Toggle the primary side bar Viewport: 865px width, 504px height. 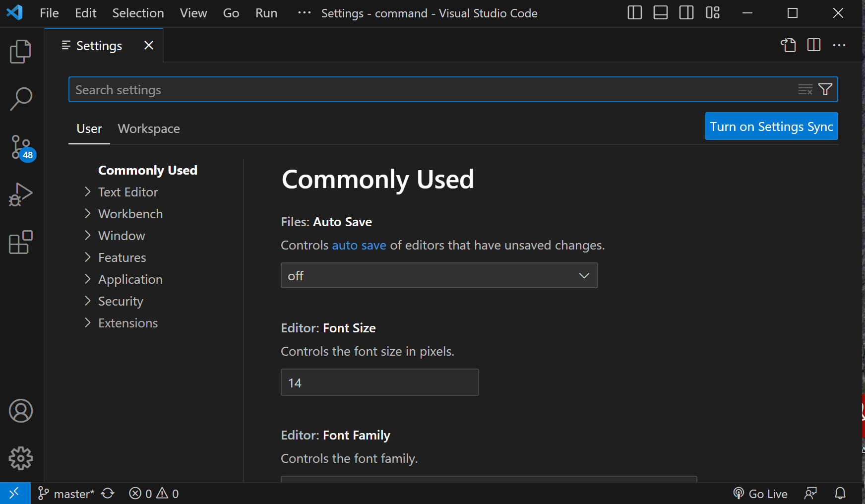click(x=635, y=13)
